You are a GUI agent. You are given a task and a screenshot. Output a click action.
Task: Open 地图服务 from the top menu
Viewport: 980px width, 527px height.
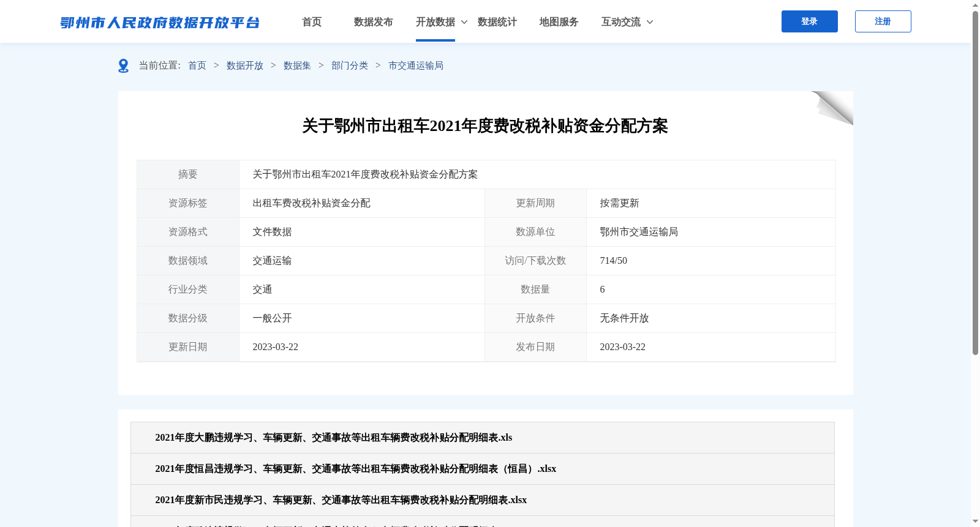pyautogui.click(x=559, y=22)
